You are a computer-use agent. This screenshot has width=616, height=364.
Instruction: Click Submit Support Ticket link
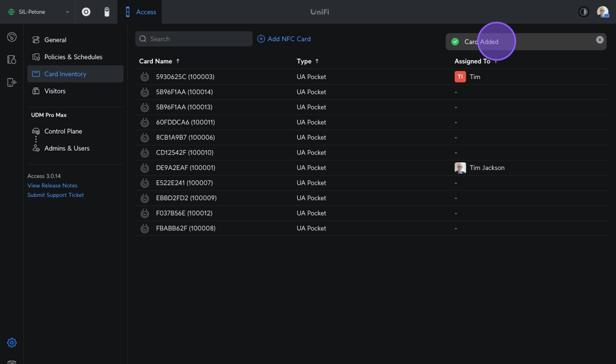click(x=56, y=195)
